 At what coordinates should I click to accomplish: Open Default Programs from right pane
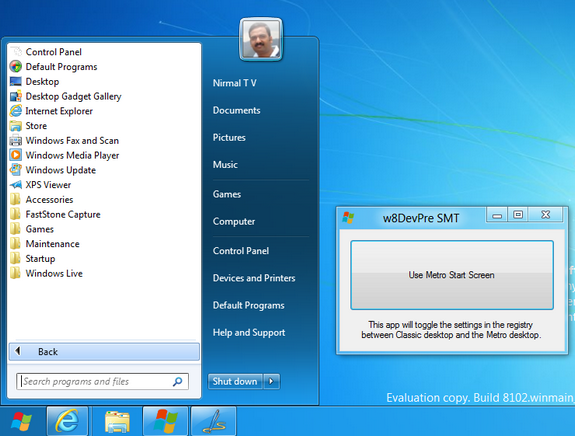[x=249, y=305]
